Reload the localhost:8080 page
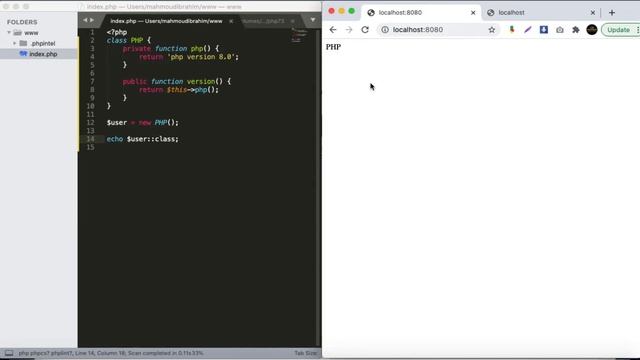Viewport: 640px width, 360px height. click(x=365, y=29)
